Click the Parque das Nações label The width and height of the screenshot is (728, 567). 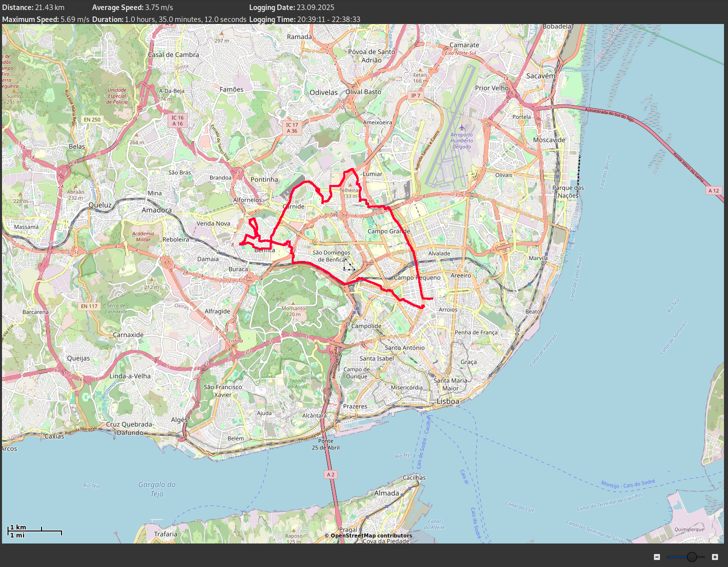[568, 191]
